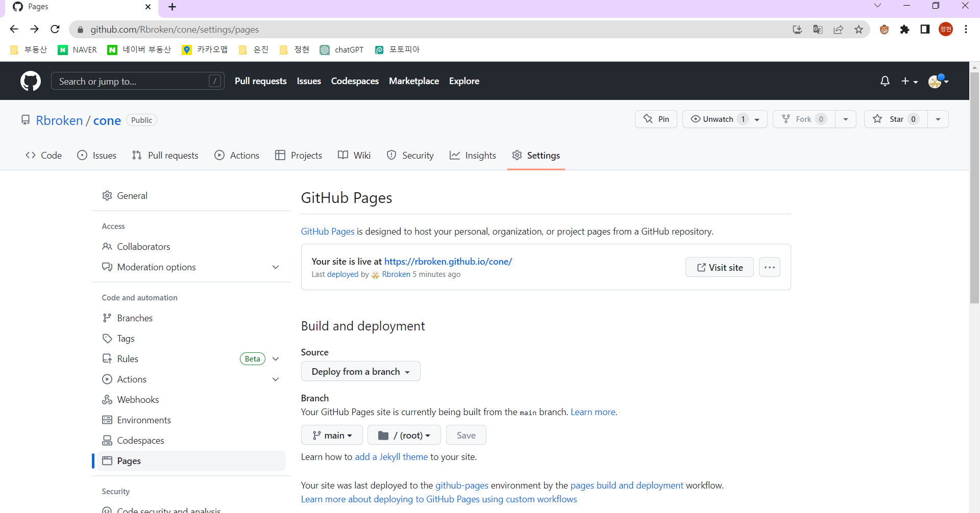Expand the sidebar Actions section chevron
Image resolution: width=980 pixels, height=513 pixels.
click(276, 379)
